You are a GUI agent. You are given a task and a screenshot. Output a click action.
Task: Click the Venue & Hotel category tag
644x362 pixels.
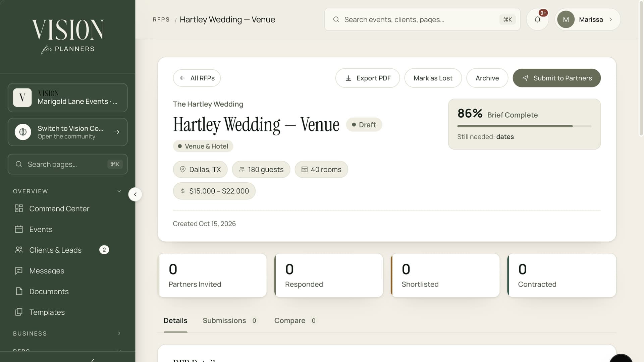[203, 146]
